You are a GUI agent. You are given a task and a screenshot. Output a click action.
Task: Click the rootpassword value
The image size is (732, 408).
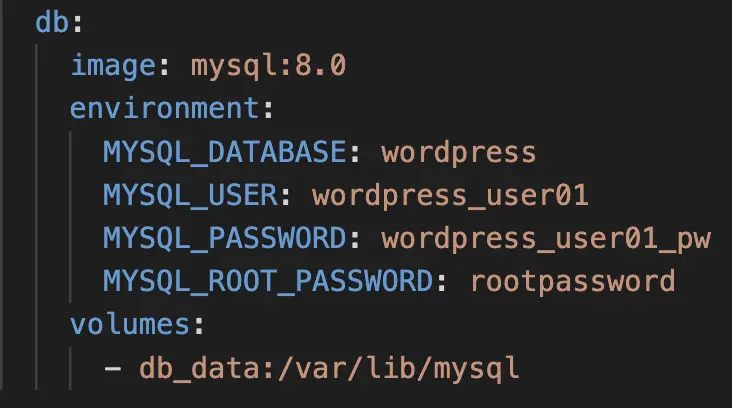point(572,282)
